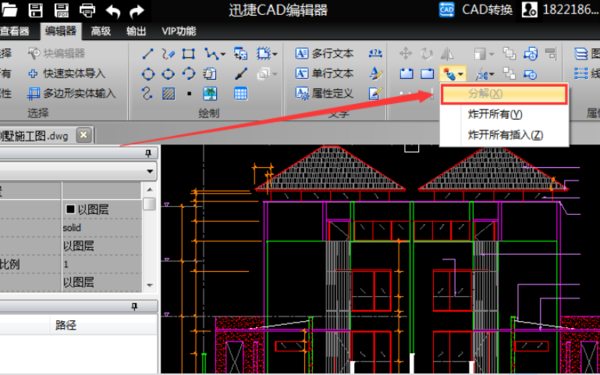Click the linetype icon
The image size is (600, 375).
click(581, 74)
